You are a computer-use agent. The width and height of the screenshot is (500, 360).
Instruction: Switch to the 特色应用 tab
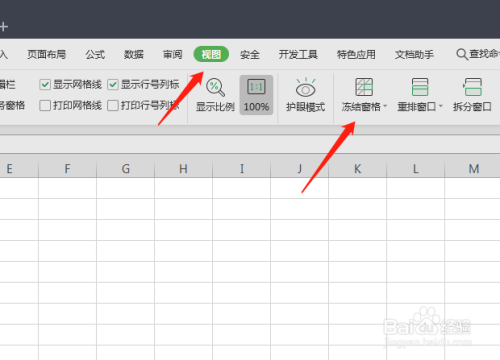pyautogui.click(x=356, y=54)
